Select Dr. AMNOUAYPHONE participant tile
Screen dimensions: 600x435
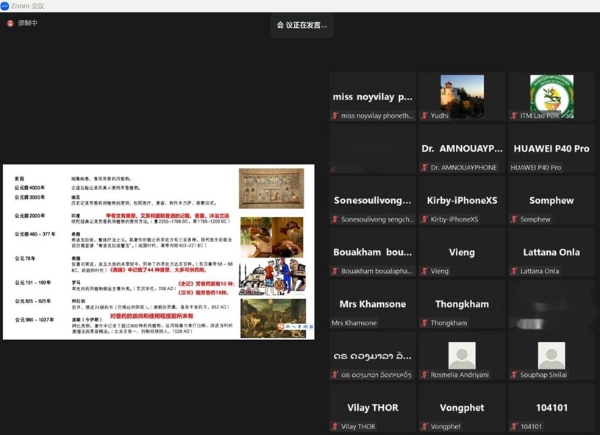point(461,149)
